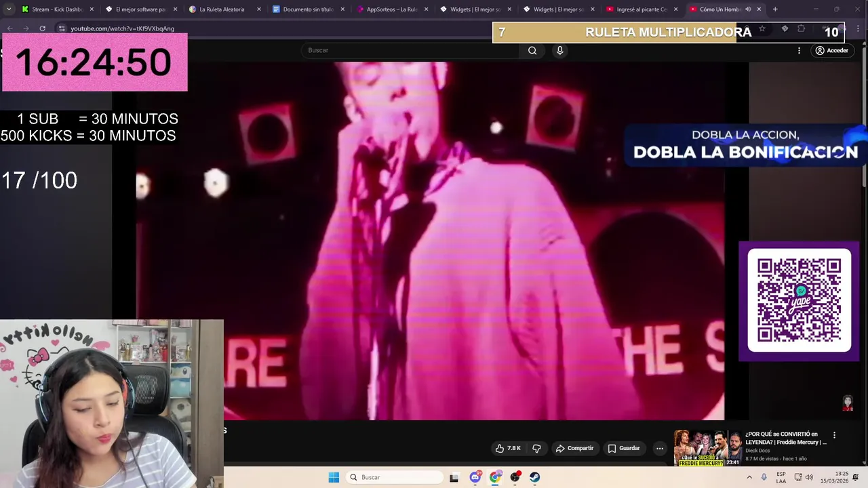The height and width of the screenshot is (488, 868).
Task: Click the Acceder sign-in button
Action: click(x=831, y=50)
